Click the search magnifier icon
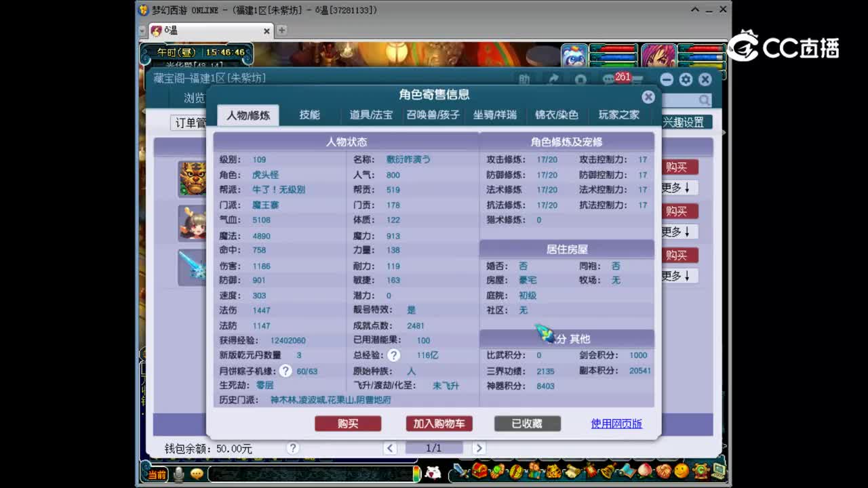 tap(705, 100)
